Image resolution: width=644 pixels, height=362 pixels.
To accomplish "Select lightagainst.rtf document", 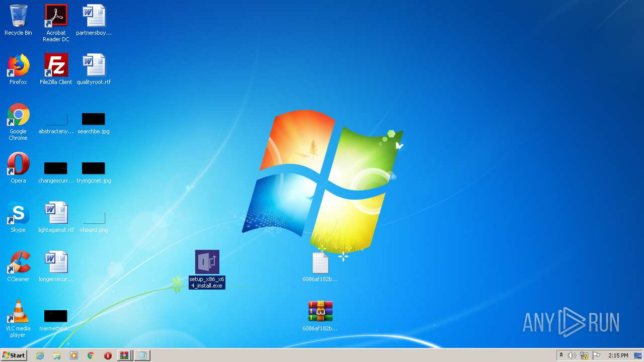I will [x=56, y=217].
